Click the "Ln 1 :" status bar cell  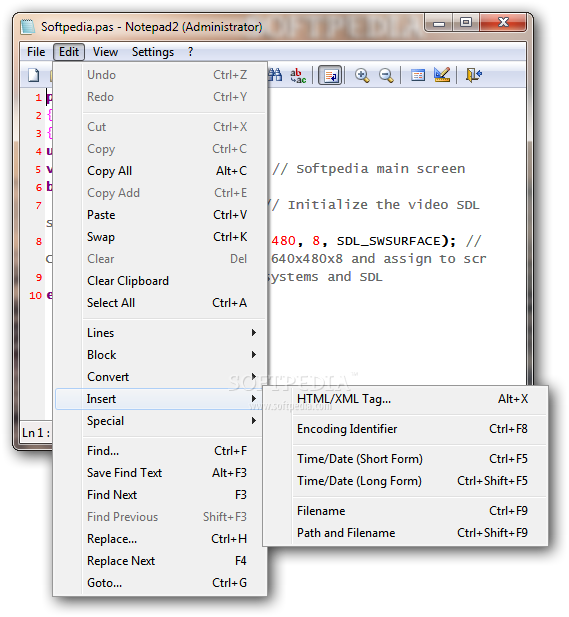click(x=35, y=433)
